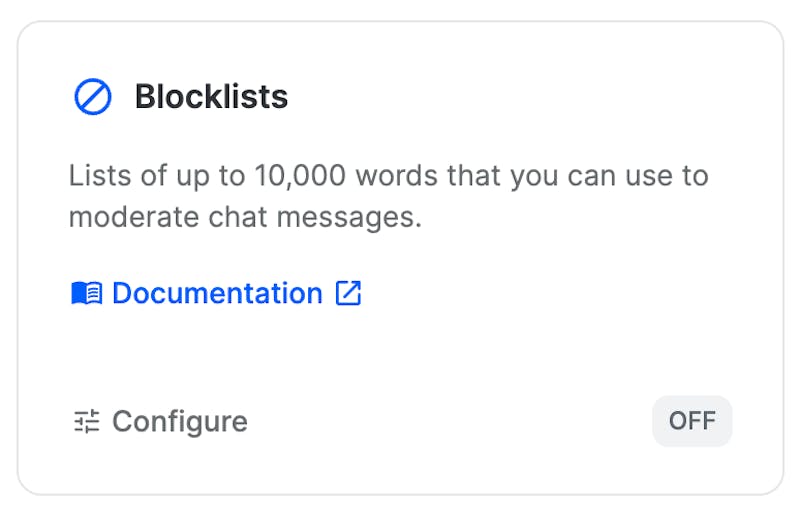Click the sliders icon next to Configure

coord(87,422)
